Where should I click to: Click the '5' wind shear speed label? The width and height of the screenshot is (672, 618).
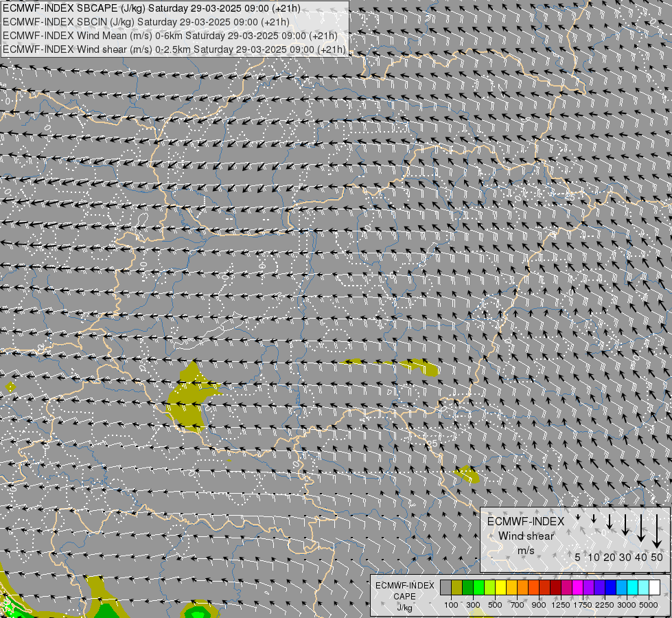coord(577,558)
